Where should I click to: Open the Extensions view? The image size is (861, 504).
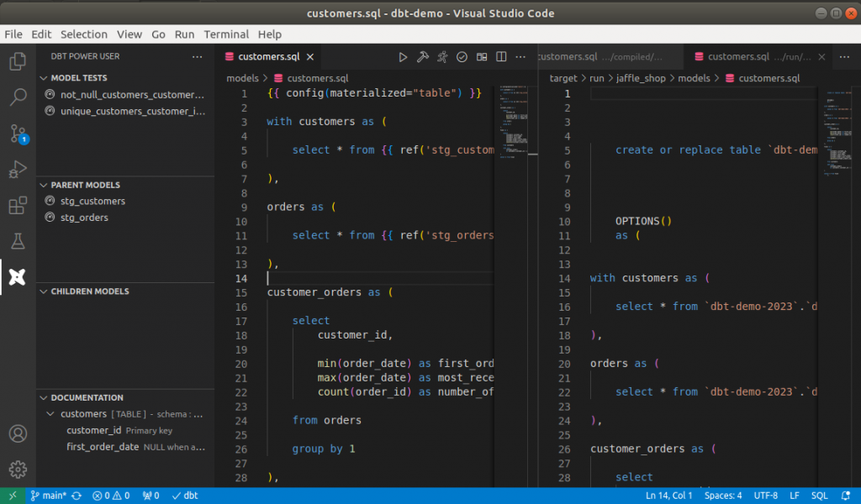pos(18,206)
